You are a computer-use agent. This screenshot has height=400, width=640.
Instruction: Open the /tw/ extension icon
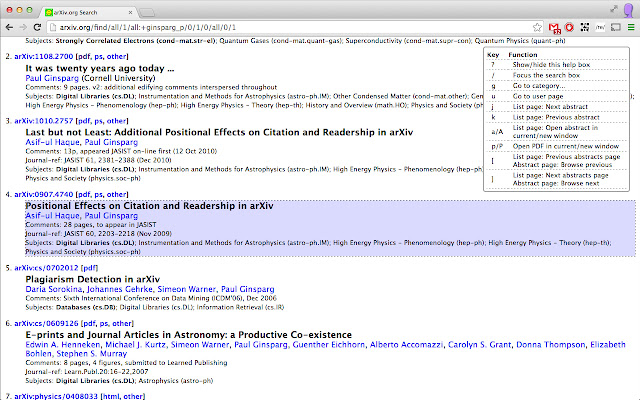tap(600, 27)
